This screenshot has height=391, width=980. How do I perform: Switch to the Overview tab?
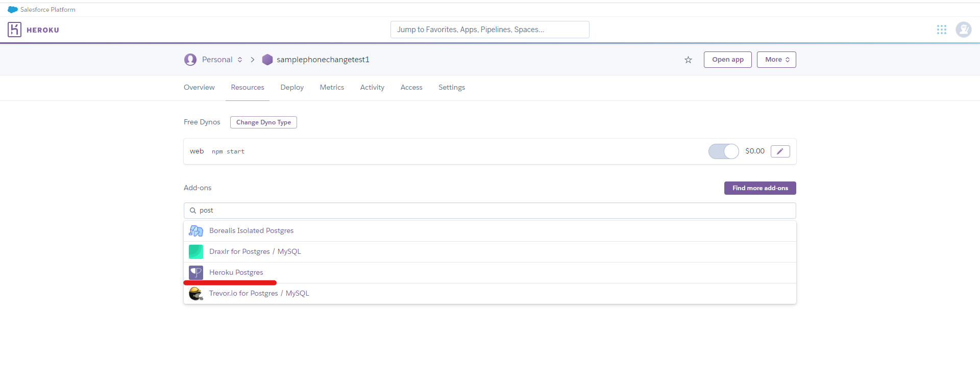(199, 87)
